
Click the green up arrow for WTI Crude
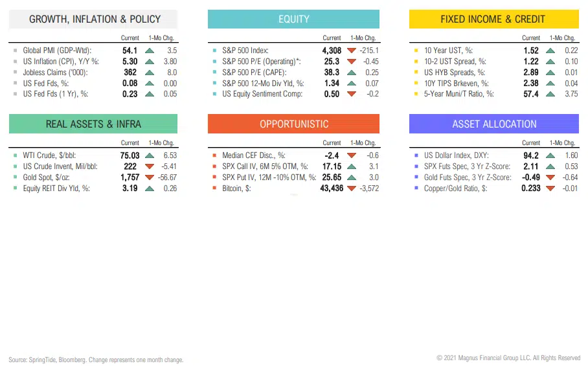150,155
